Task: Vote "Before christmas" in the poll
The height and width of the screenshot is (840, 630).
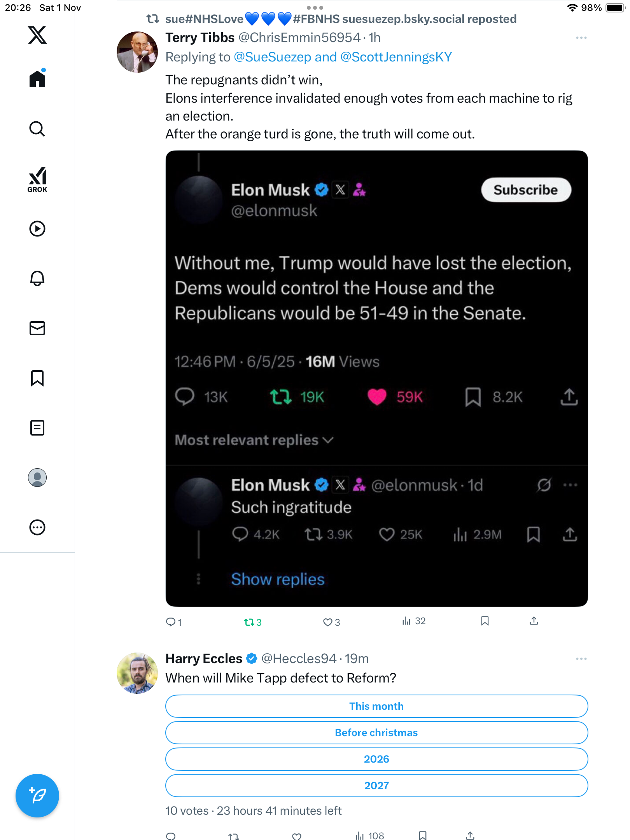Action: click(x=376, y=733)
